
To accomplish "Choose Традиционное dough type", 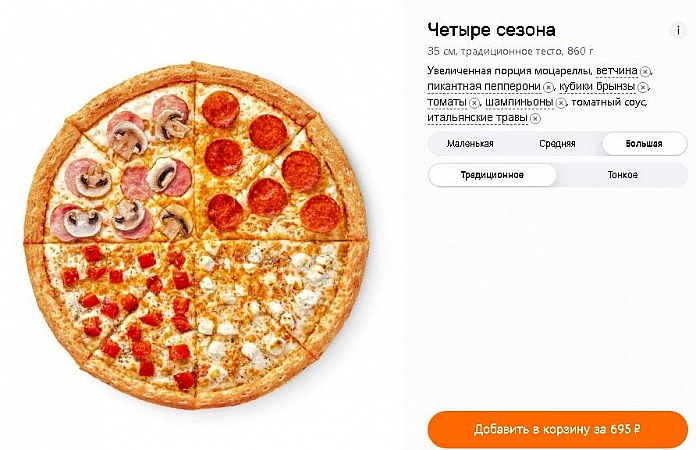I will (492, 175).
